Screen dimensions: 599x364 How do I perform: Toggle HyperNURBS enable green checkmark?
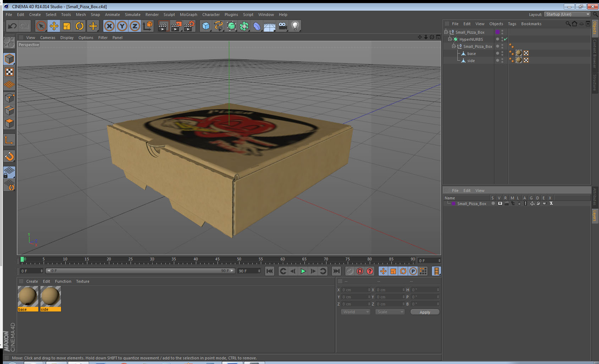point(506,39)
